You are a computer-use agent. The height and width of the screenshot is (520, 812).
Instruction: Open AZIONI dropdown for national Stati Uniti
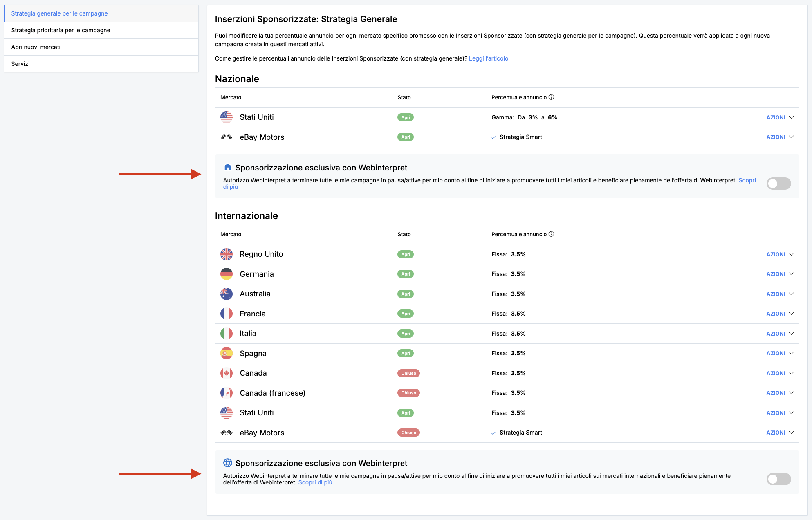click(x=780, y=117)
